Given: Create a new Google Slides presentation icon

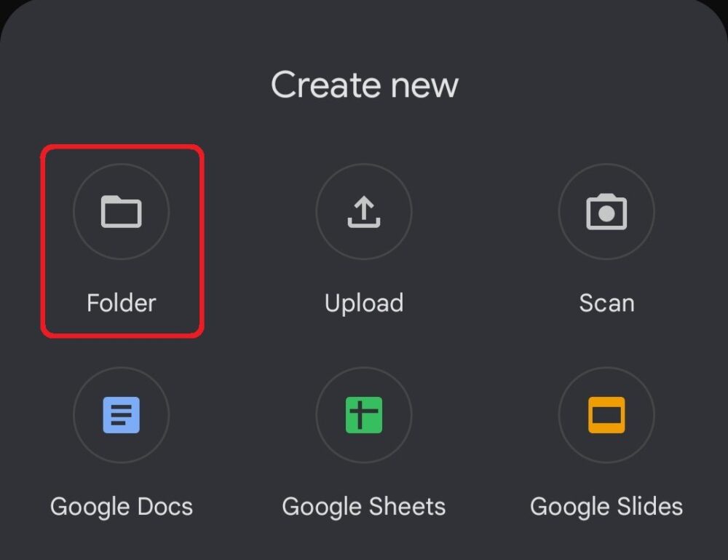Looking at the screenshot, I should tap(606, 414).
